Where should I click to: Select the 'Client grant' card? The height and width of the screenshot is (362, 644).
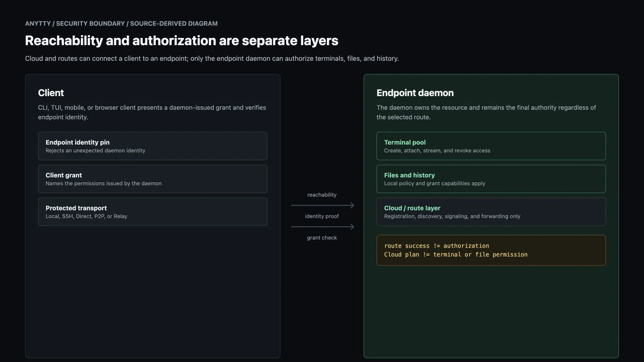pyautogui.click(x=153, y=179)
